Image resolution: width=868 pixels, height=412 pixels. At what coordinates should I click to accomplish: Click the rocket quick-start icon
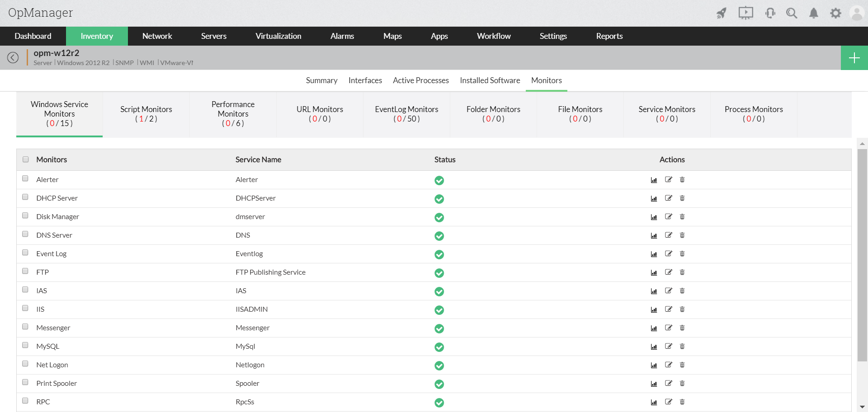(x=721, y=13)
